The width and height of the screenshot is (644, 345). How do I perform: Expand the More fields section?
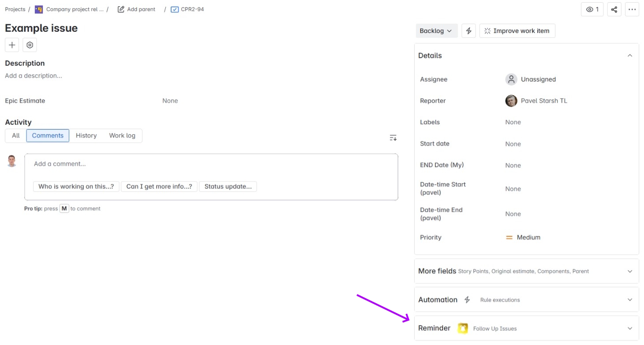630,271
